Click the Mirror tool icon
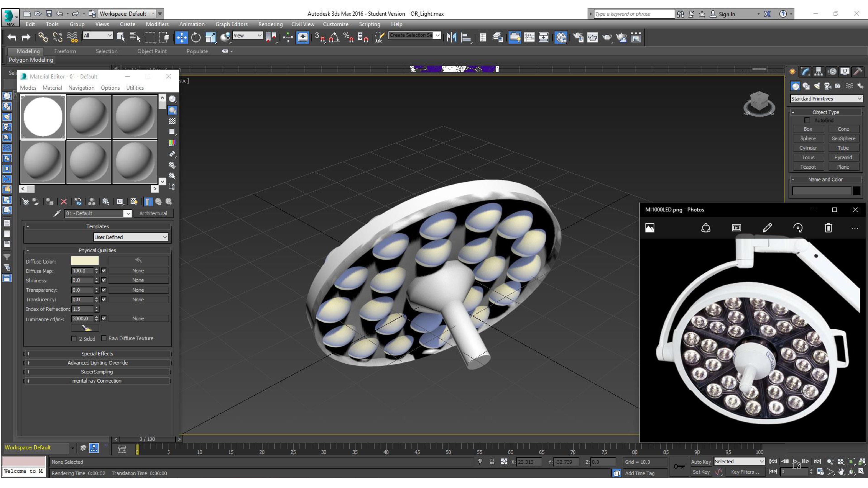Screen dimensions: 868x488 (451, 37)
